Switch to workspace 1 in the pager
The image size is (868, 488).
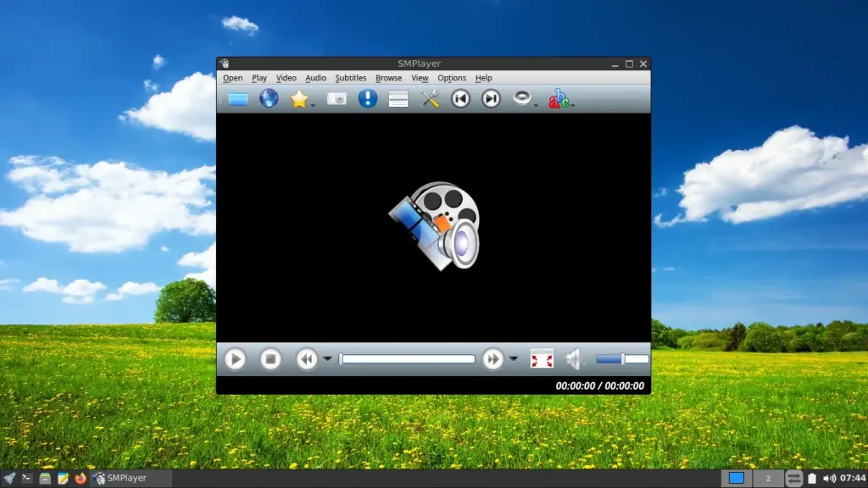(x=737, y=478)
